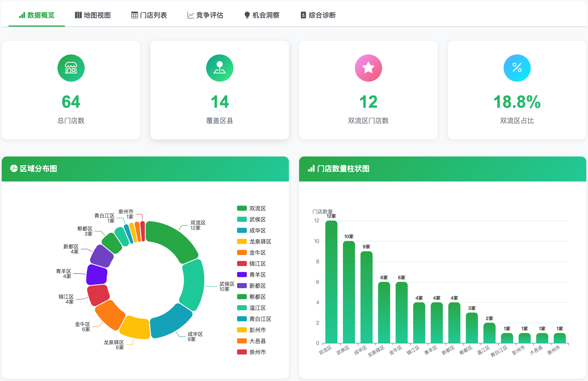
Task: Click the 双流区 12家 bar
Action: pos(331,282)
